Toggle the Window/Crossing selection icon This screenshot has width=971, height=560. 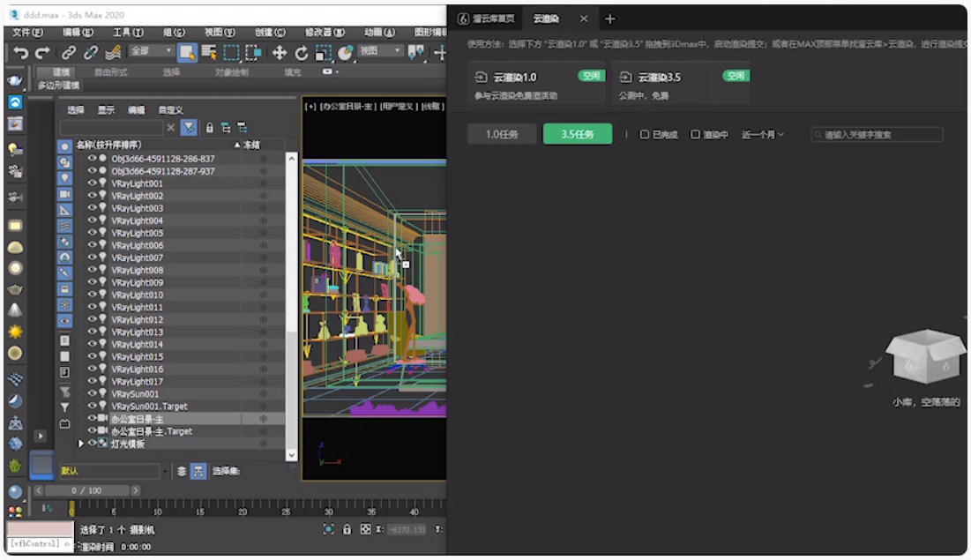click(x=253, y=53)
